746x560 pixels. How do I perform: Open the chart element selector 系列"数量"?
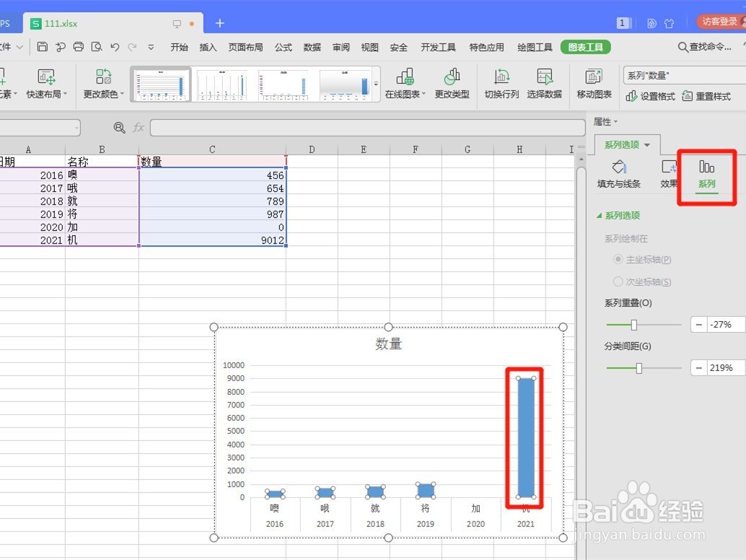[x=684, y=75]
